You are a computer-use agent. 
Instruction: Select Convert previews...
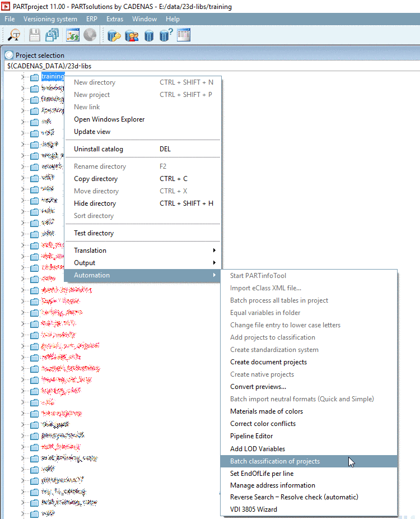pyautogui.click(x=309, y=387)
